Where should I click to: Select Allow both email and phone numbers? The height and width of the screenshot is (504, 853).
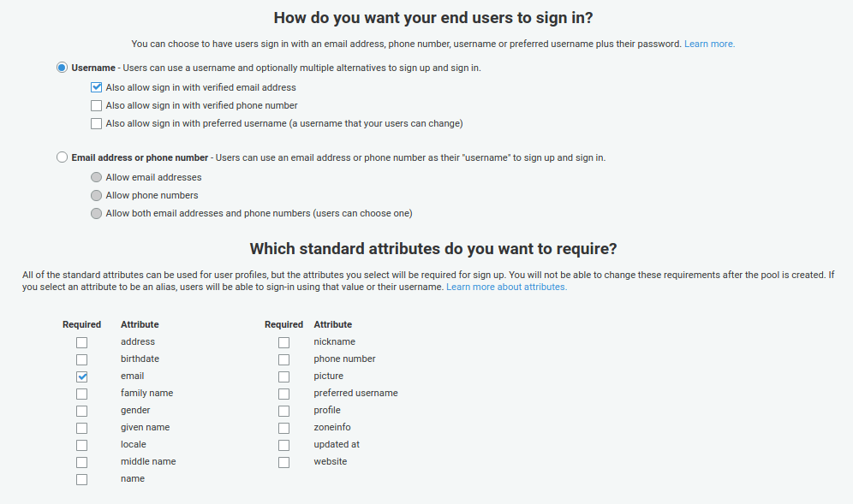[96, 214]
